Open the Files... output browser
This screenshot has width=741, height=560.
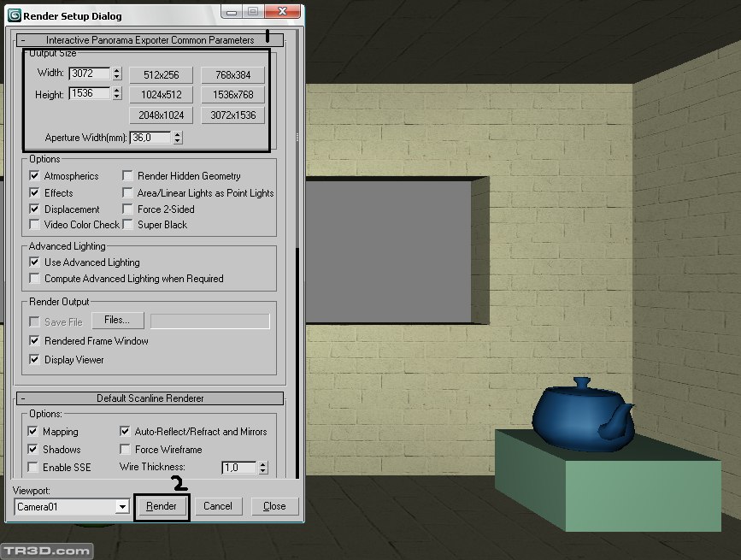click(x=117, y=321)
